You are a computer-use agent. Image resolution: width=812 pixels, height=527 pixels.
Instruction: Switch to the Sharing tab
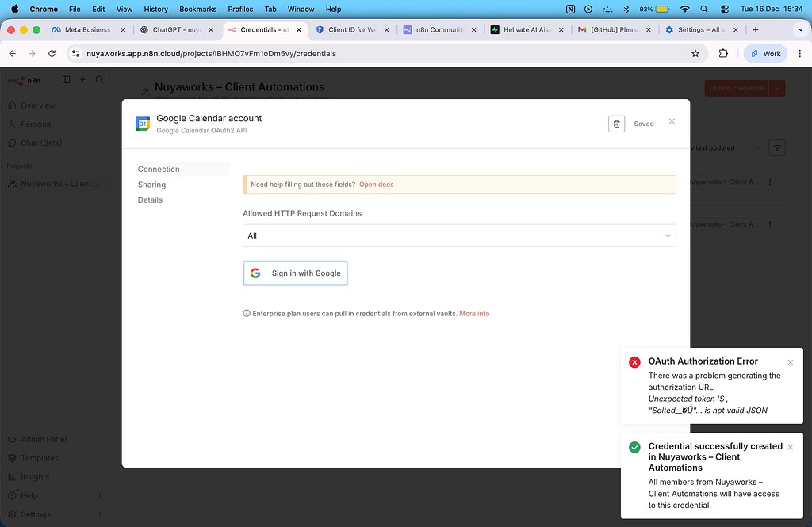tap(151, 184)
